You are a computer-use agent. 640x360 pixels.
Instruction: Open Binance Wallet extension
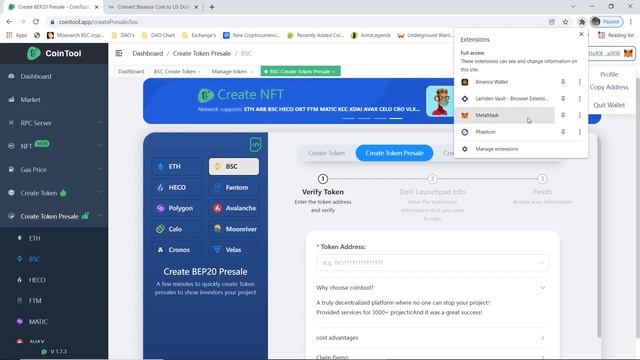point(504,82)
